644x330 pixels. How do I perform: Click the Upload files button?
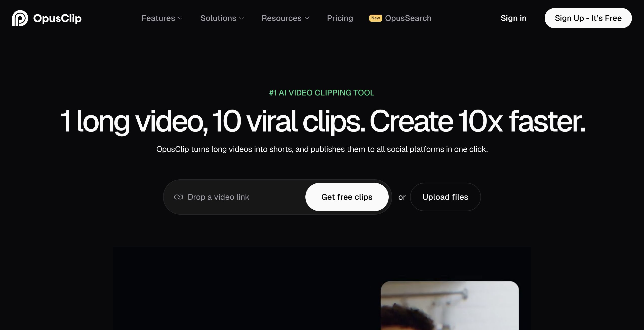click(445, 197)
